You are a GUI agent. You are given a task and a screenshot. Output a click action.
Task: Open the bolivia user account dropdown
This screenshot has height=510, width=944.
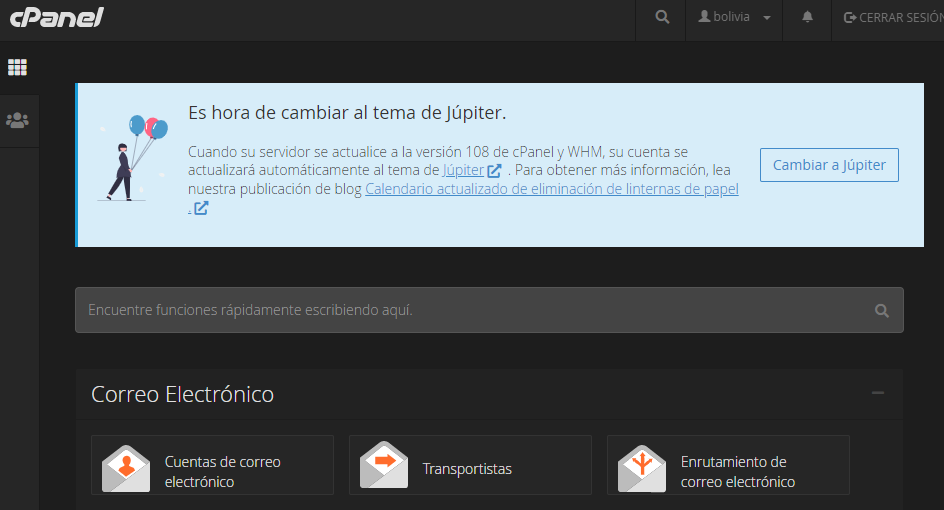coord(734,17)
